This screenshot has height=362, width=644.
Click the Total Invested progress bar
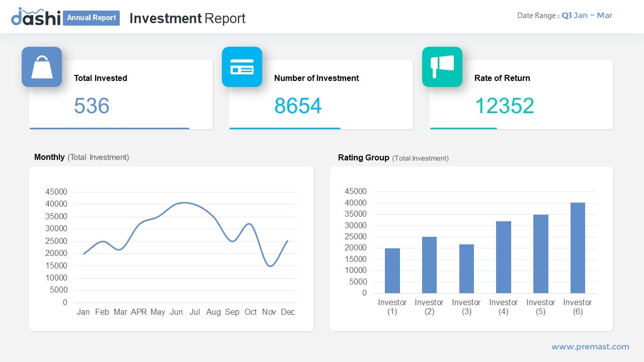pyautogui.click(x=109, y=128)
